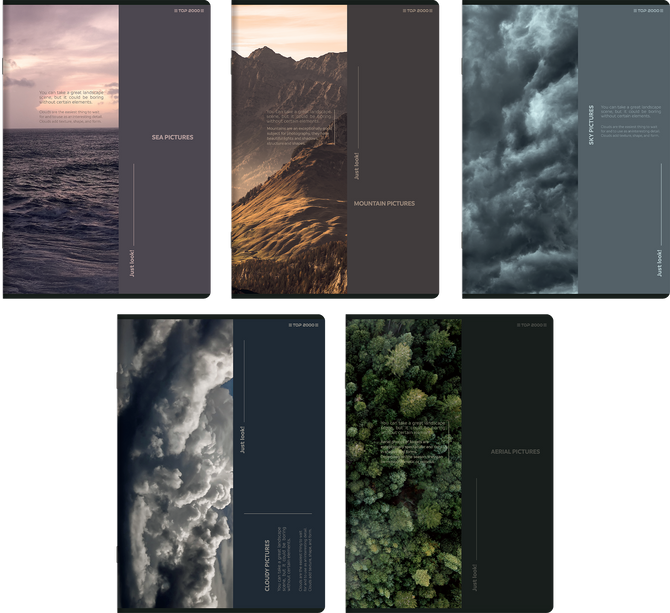
Task: Click the vertical "CLOUDY PICTURES" title
Action: pos(267,565)
